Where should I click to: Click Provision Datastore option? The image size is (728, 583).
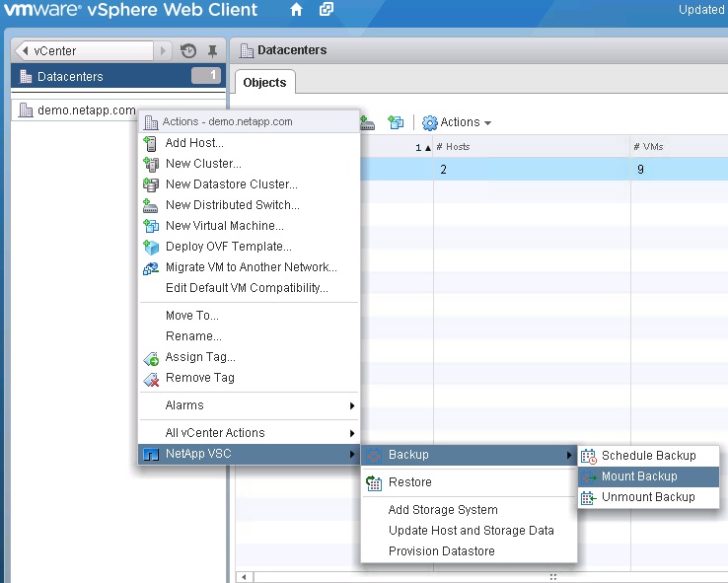[x=441, y=551]
